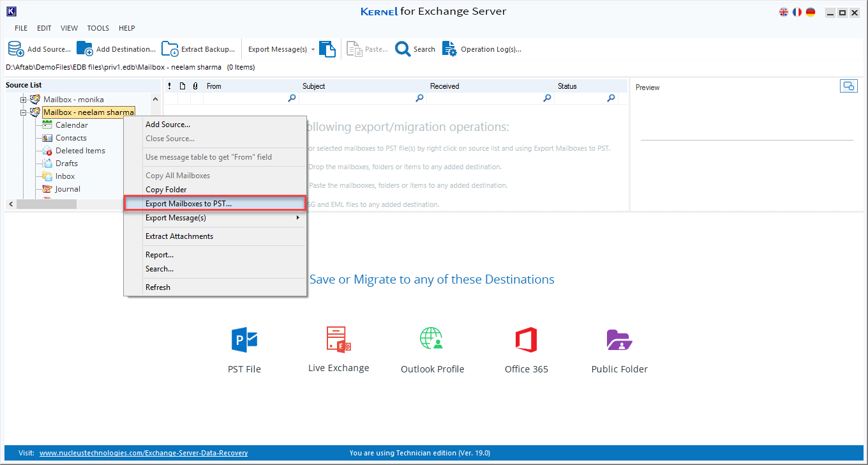Select Drafts folder in source tree
The image size is (868, 465).
66,164
